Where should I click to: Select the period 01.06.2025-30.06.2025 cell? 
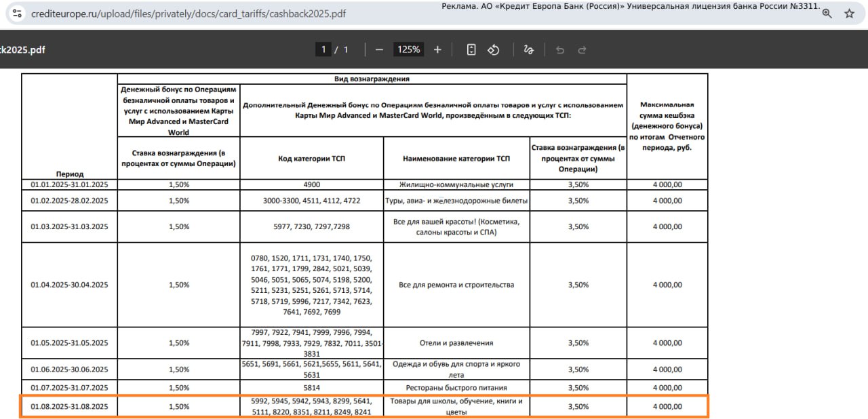[x=70, y=370]
